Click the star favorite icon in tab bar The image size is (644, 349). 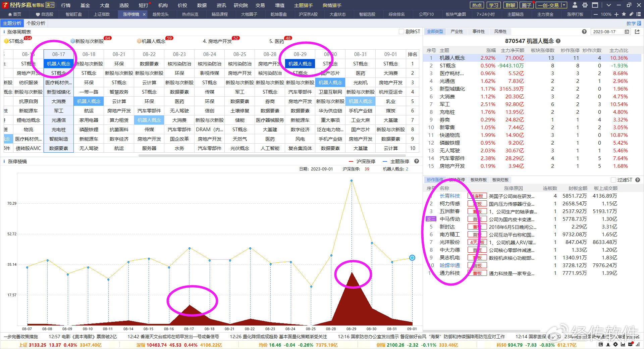tap(624, 14)
